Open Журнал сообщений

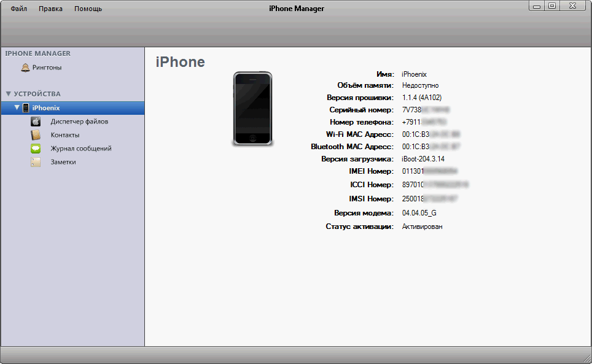tap(81, 149)
